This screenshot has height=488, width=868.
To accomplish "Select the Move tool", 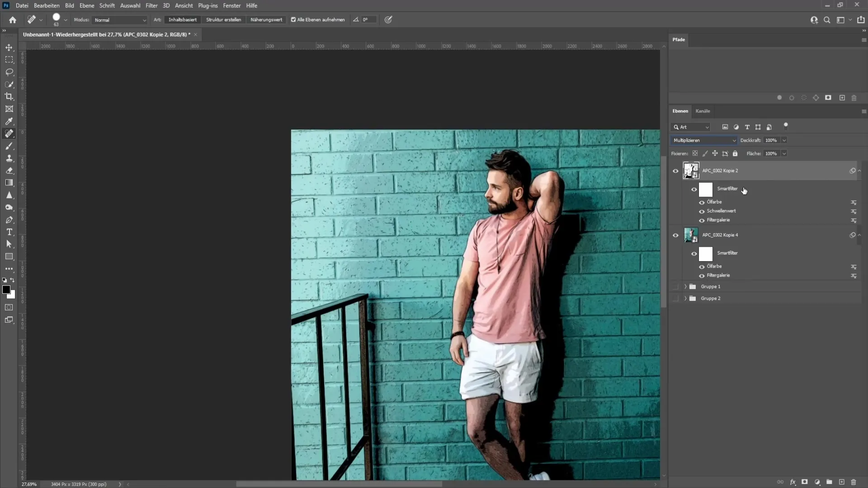I will click(9, 47).
